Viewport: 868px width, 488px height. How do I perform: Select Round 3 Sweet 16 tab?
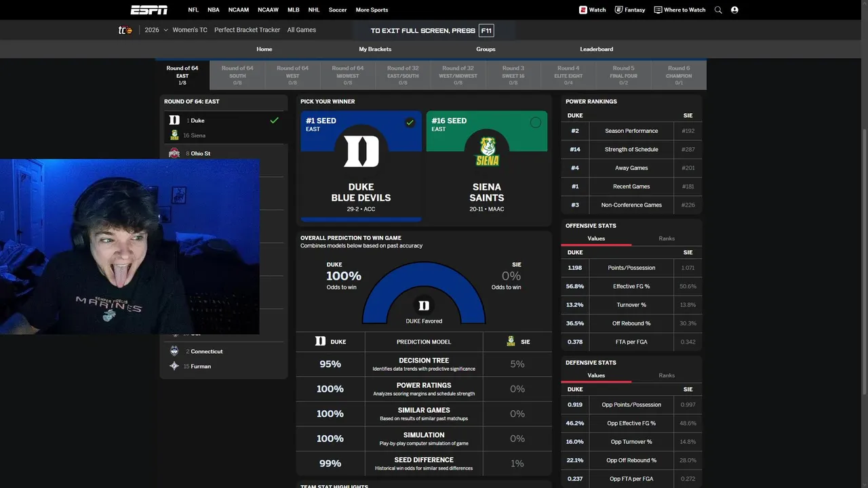pos(513,75)
